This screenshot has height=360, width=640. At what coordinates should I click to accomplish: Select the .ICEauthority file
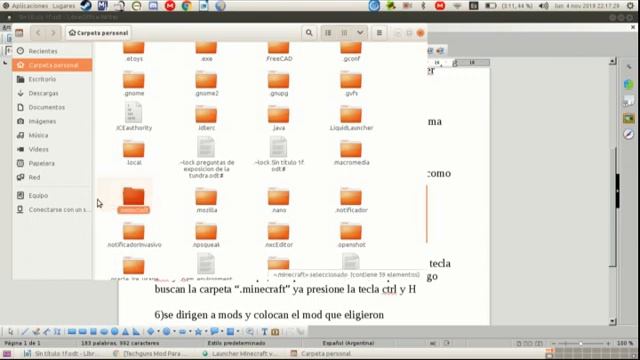pyautogui.click(x=134, y=117)
